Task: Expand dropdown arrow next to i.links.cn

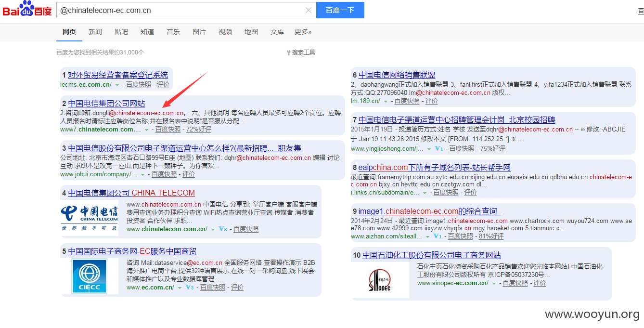Action: [x=424, y=193]
